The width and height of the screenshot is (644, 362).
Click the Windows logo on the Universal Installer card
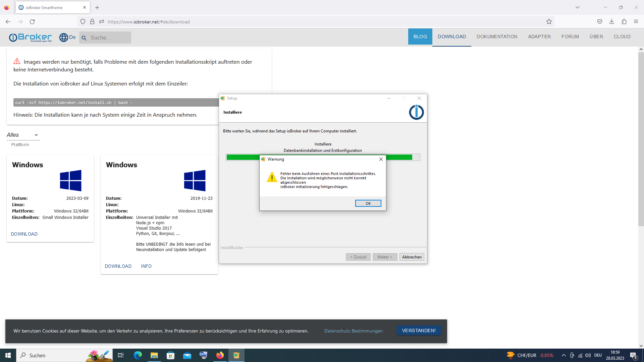click(x=195, y=181)
